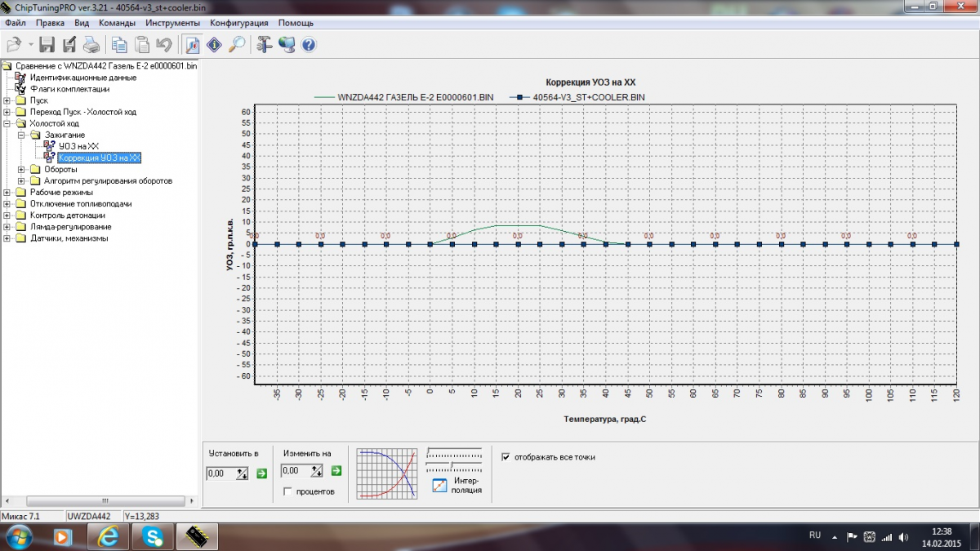Open the media player taskbar icon
The width and height of the screenshot is (980, 551).
62,537
